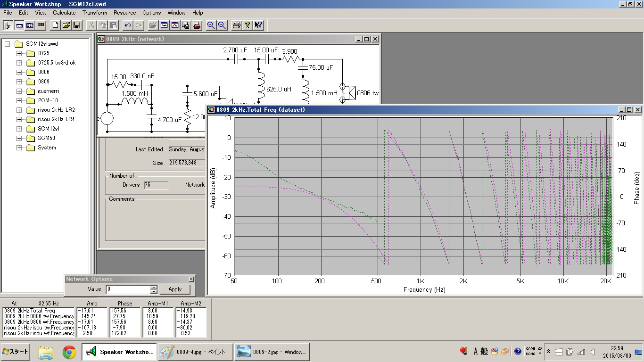Click the Redo toolbar arrow

139,25
